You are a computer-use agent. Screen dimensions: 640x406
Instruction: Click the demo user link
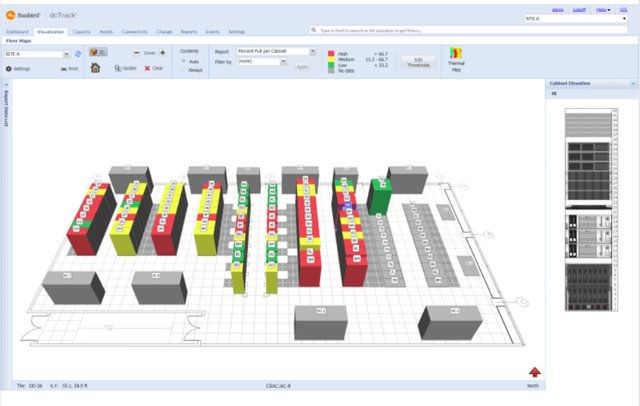[x=558, y=10]
